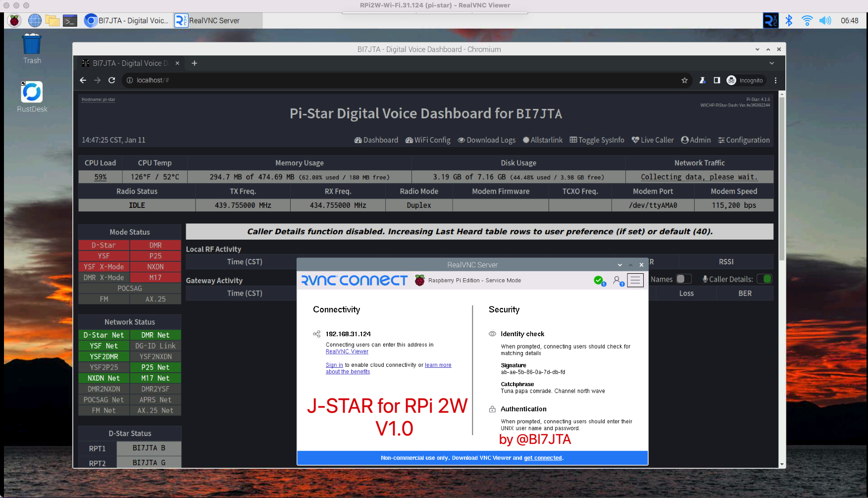
Task: Click the Sign in link
Action: coord(334,365)
